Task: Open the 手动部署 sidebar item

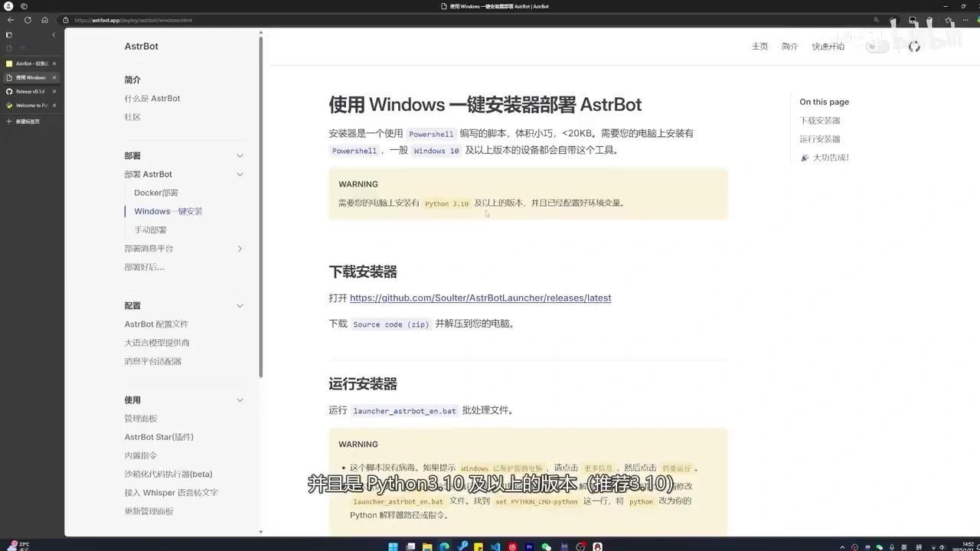Action: click(x=150, y=230)
